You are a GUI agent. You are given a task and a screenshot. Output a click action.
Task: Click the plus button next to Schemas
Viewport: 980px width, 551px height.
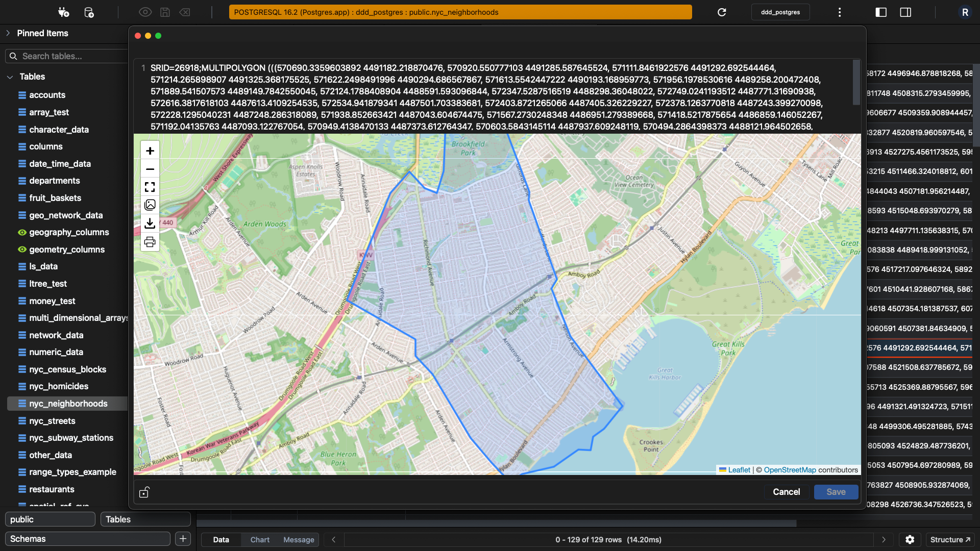click(x=183, y=539)
